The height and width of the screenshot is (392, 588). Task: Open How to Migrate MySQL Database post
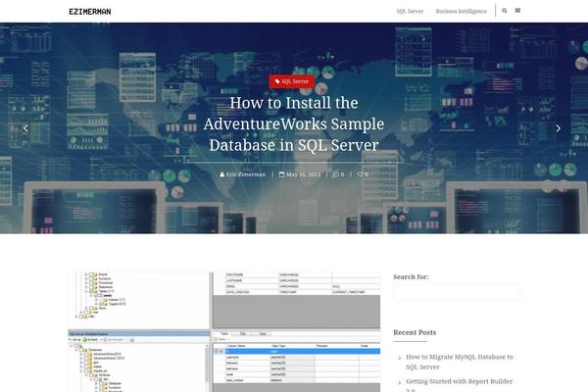(x=460, y=362)
